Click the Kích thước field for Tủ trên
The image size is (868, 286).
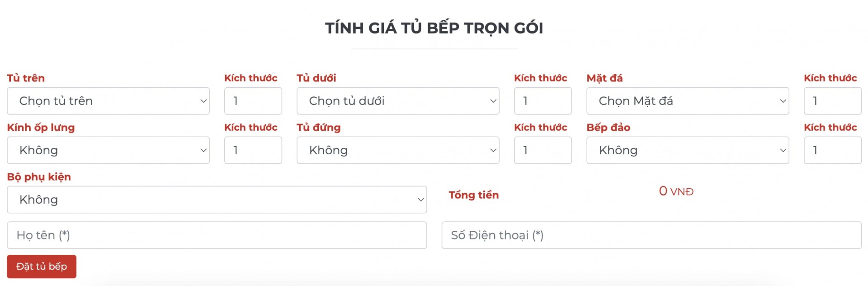[x=253, y=101]
